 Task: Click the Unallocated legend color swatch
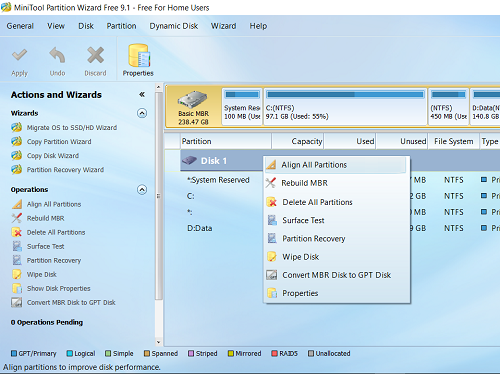(311, 353)
